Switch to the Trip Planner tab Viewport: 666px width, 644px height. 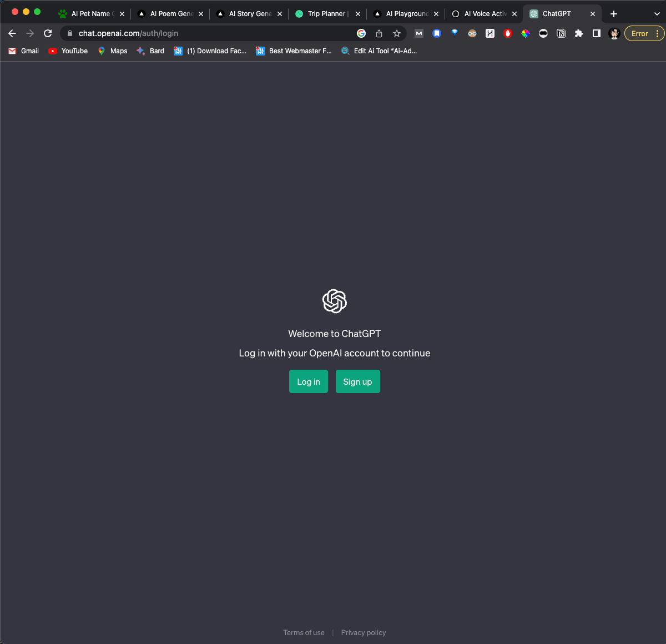coord(327,14)
